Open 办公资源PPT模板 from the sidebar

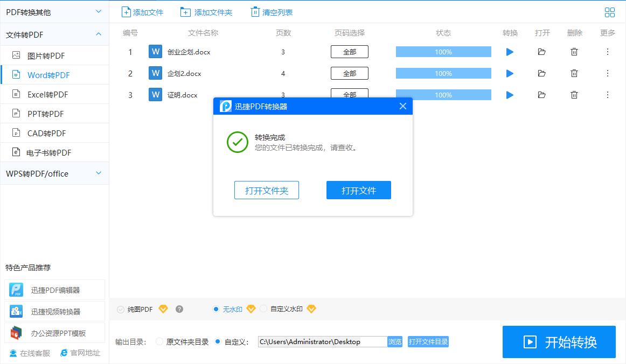point(54,333)
